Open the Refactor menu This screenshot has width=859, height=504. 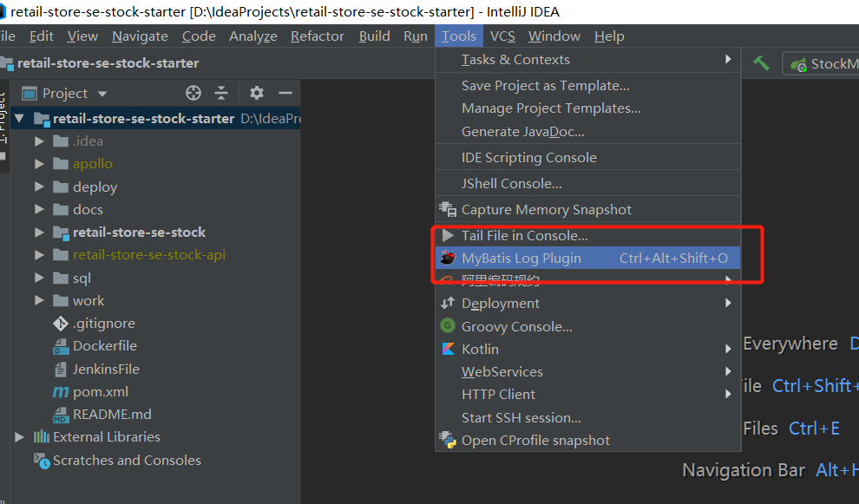[x=318, y=36]
